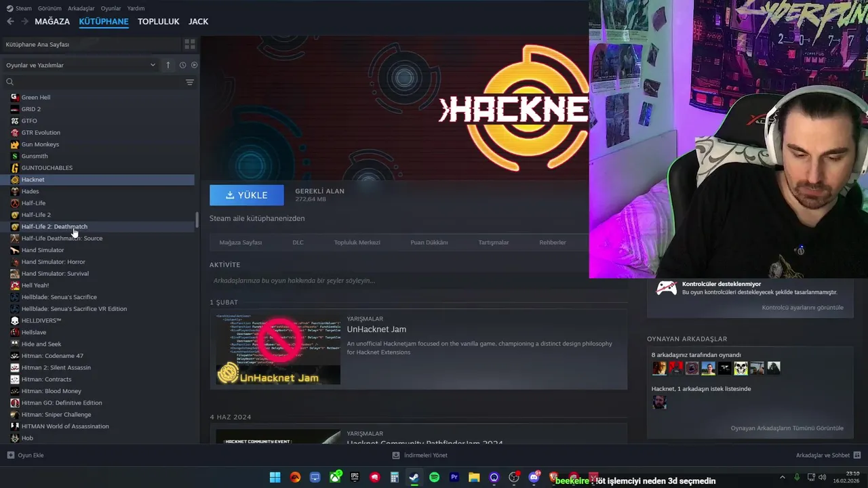
Task: Go back with the left arrow
Action: (10, 21)
